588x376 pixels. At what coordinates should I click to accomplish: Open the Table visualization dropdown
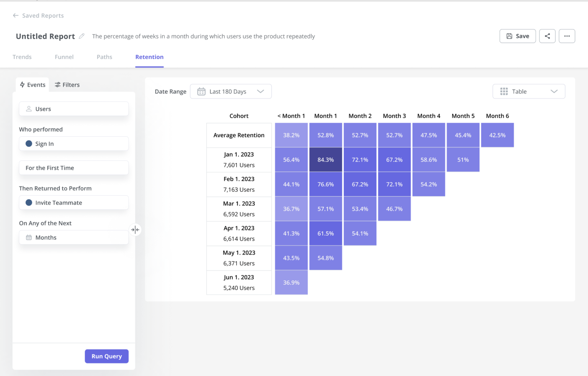pos(529,91)
